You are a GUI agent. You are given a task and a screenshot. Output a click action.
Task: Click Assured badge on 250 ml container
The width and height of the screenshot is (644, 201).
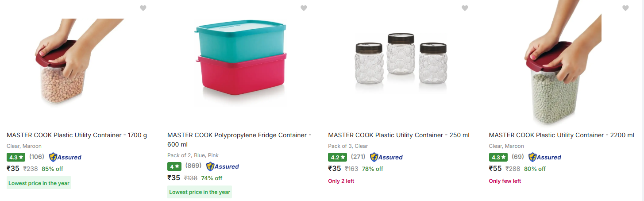point(386,157)
